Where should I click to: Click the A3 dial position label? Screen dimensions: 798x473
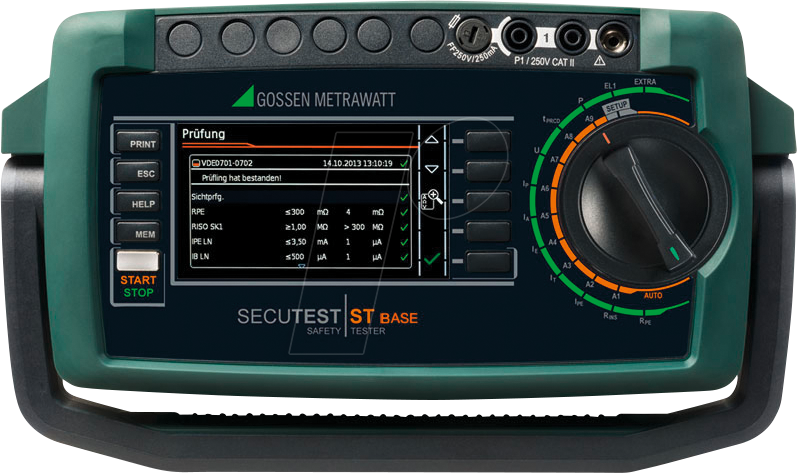567,265
